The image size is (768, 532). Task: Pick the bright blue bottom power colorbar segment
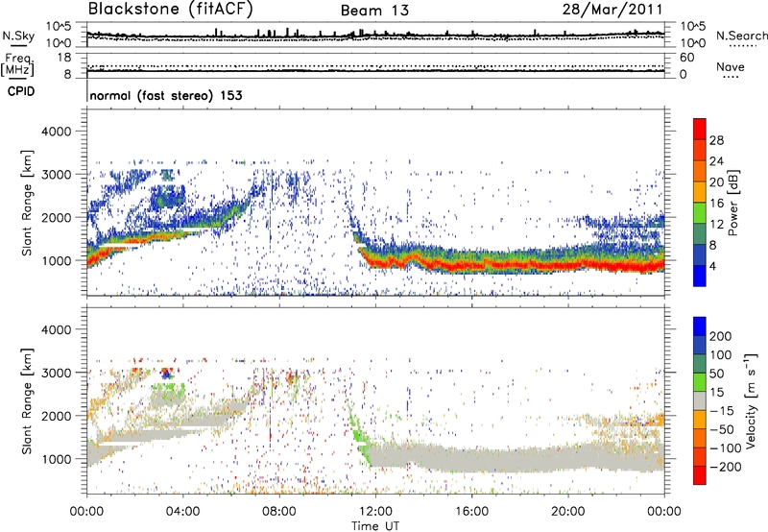[x=700, y=276]
